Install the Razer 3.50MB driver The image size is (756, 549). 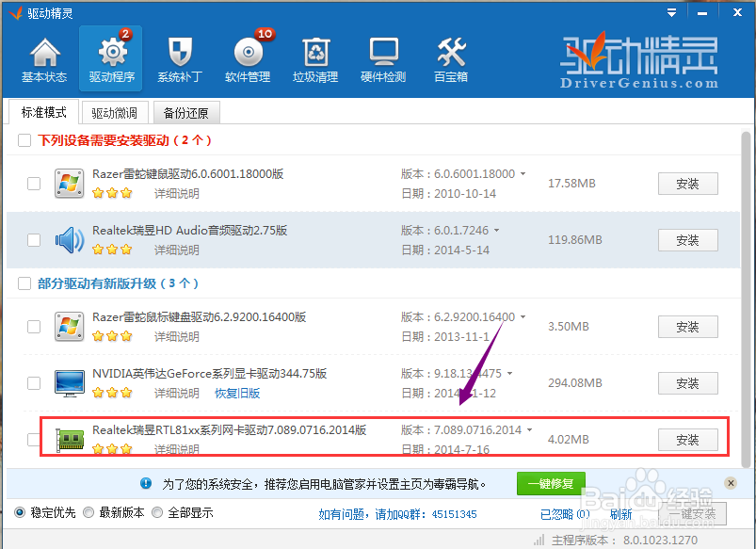click(x=687, y=327)
